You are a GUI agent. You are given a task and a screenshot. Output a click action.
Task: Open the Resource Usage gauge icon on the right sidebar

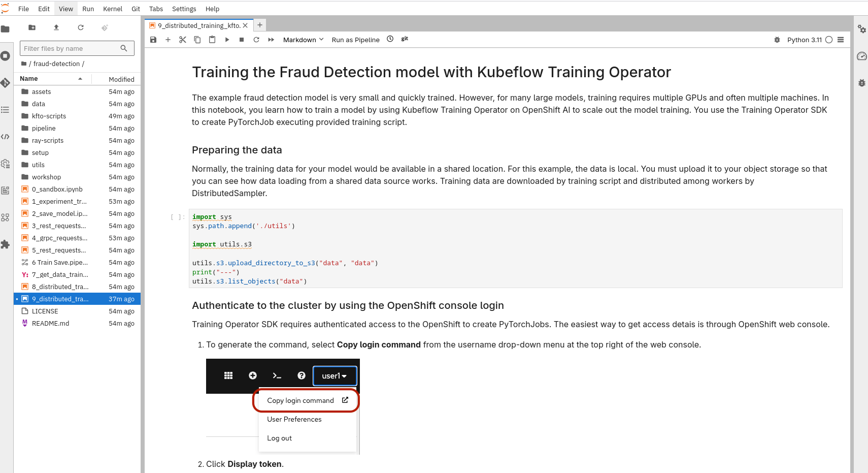pyautogui.click(x=862, y=56)
